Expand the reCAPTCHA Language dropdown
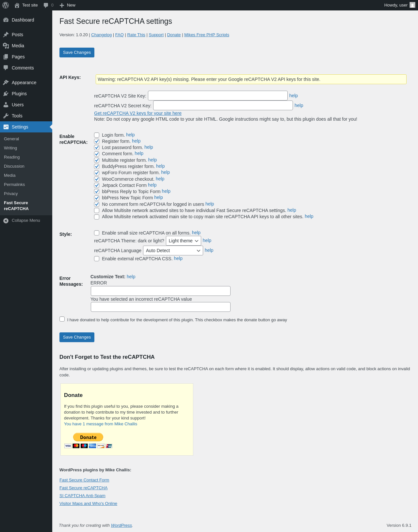The width and height of the screenshot is (418, 532). click(x=173, y=251)
